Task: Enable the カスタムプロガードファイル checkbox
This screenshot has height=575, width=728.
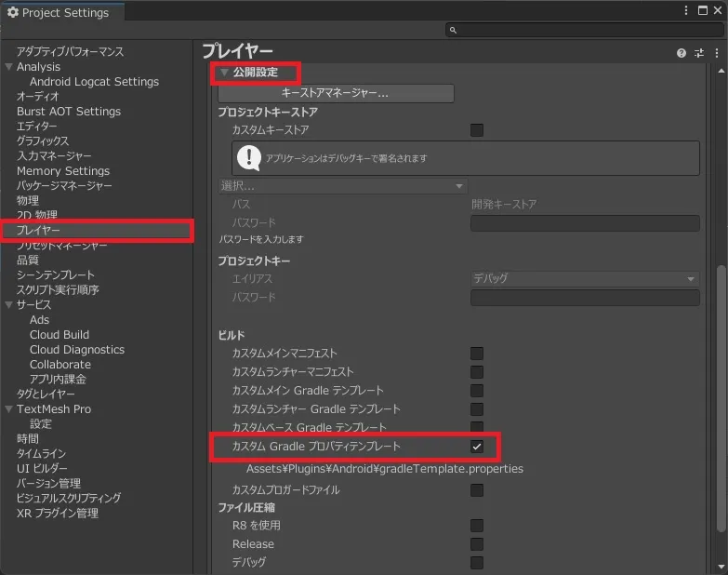Action: click(477, 490)
